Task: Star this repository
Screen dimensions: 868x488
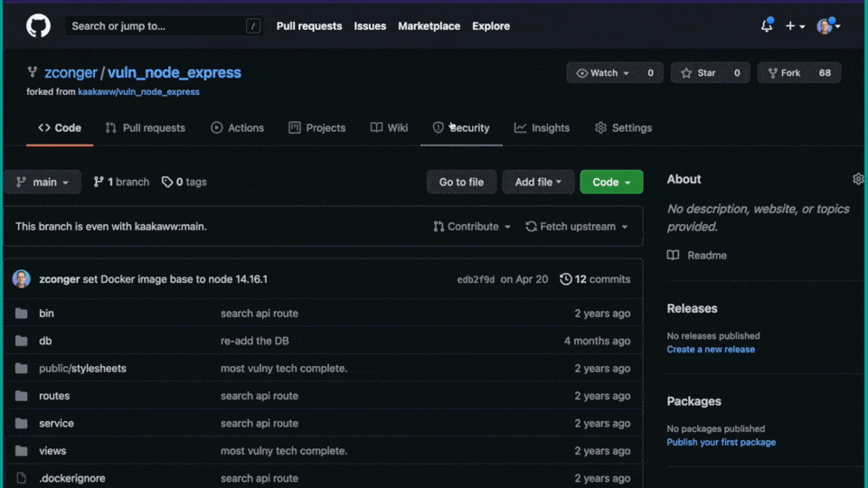Action: tap(697, 73)
